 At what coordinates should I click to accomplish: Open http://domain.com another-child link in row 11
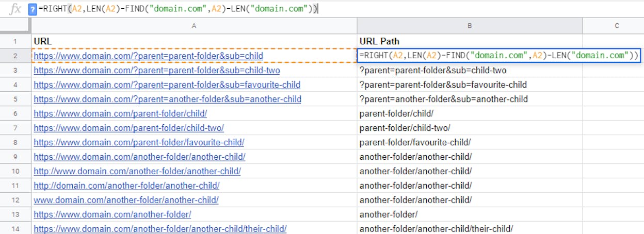pyautogui.click(x=127, y=186)
